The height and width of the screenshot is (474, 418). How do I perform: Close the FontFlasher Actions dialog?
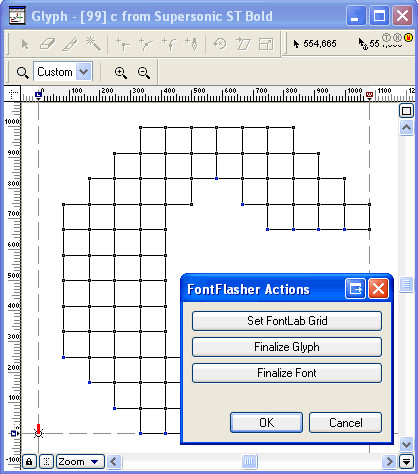click(x=378, y=289)
